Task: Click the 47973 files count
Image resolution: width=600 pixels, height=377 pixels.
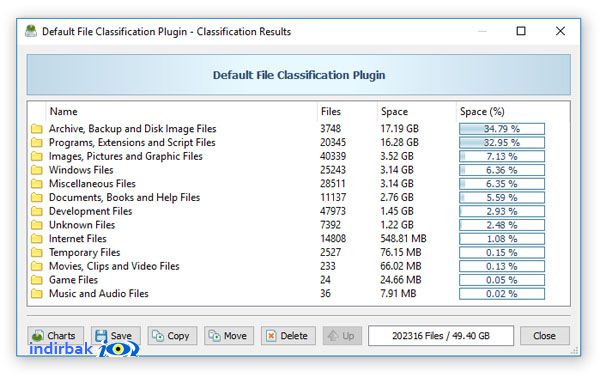Action: point(333,211)
